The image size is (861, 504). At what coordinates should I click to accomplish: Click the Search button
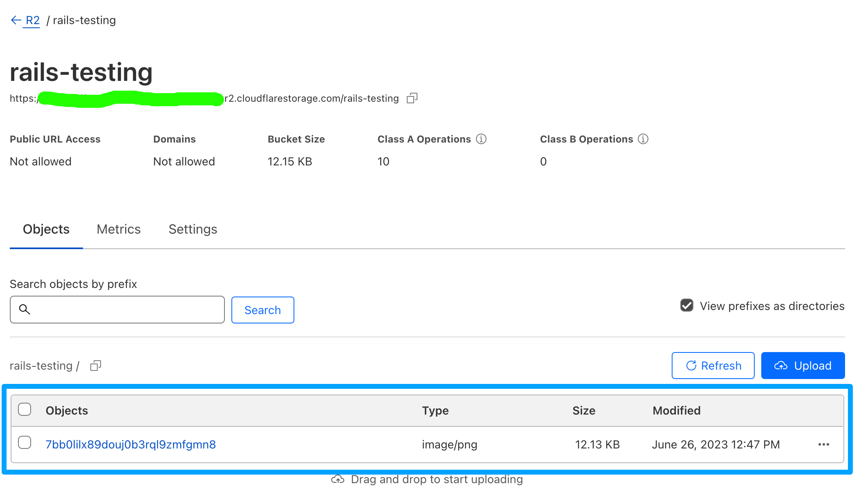pos(263,310)
